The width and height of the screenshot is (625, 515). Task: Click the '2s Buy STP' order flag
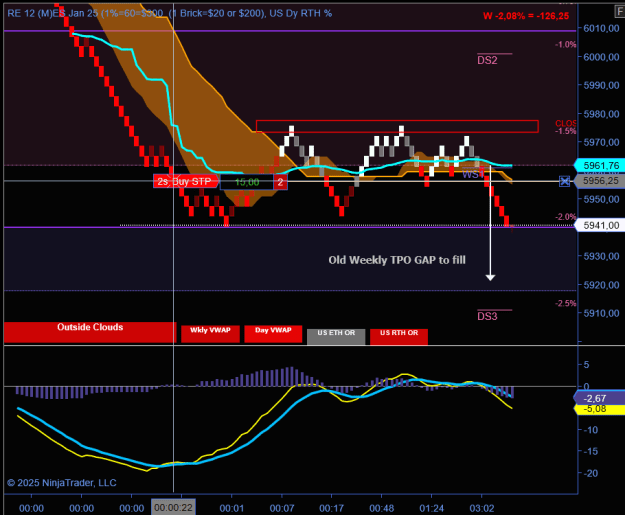coord(186,181)
